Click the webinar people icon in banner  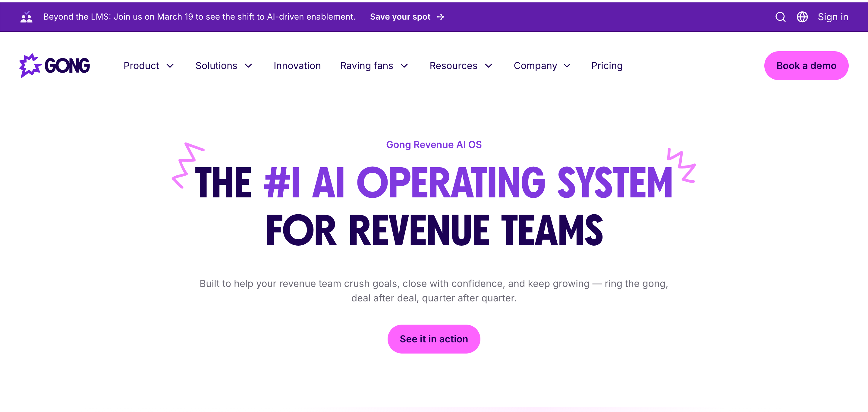point(26,17)
